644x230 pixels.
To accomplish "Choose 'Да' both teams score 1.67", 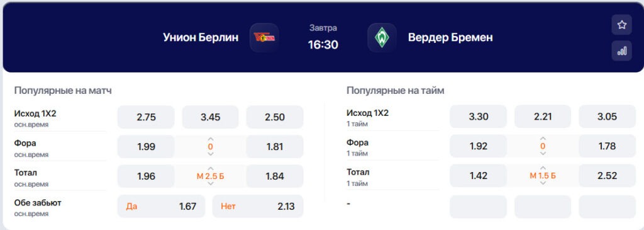I will [161, 206].
